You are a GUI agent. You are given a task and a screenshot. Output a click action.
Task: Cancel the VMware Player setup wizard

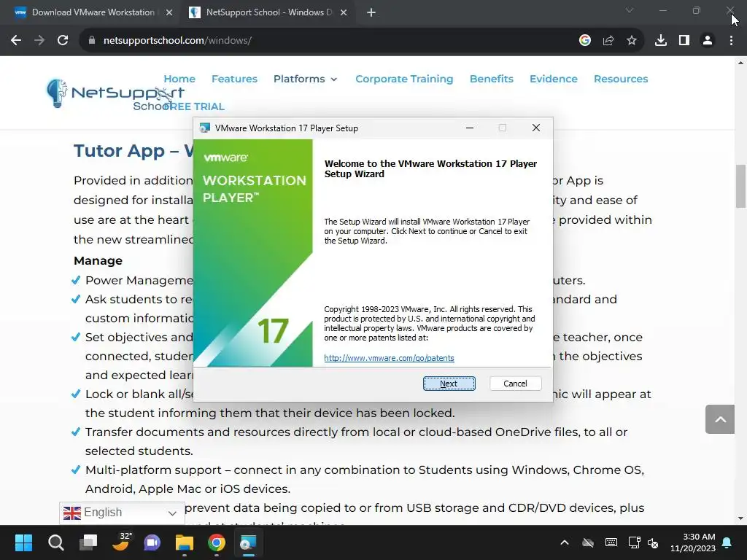pos(515,384)
